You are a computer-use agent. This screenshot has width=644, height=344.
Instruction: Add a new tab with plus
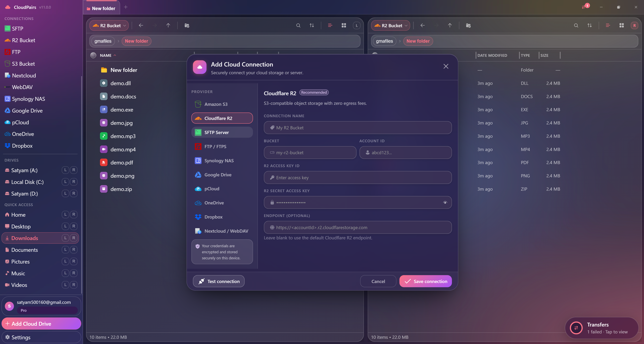click(x=126, y=7)
